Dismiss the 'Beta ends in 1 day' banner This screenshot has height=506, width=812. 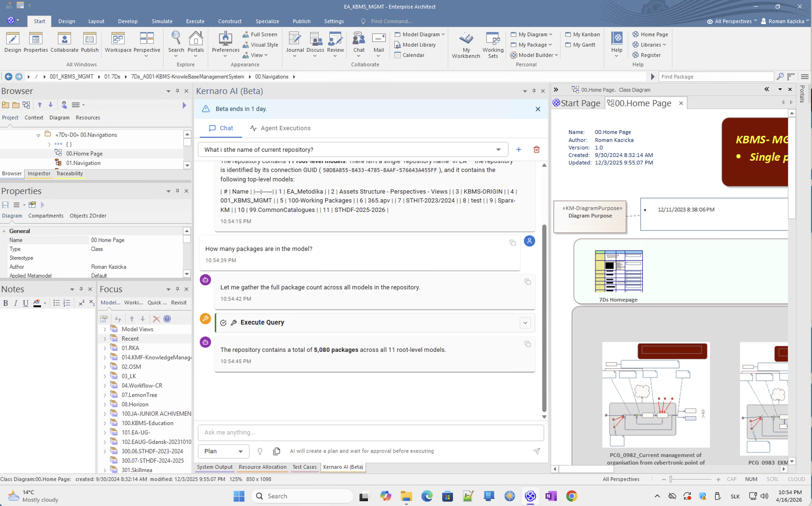(538, 109)
